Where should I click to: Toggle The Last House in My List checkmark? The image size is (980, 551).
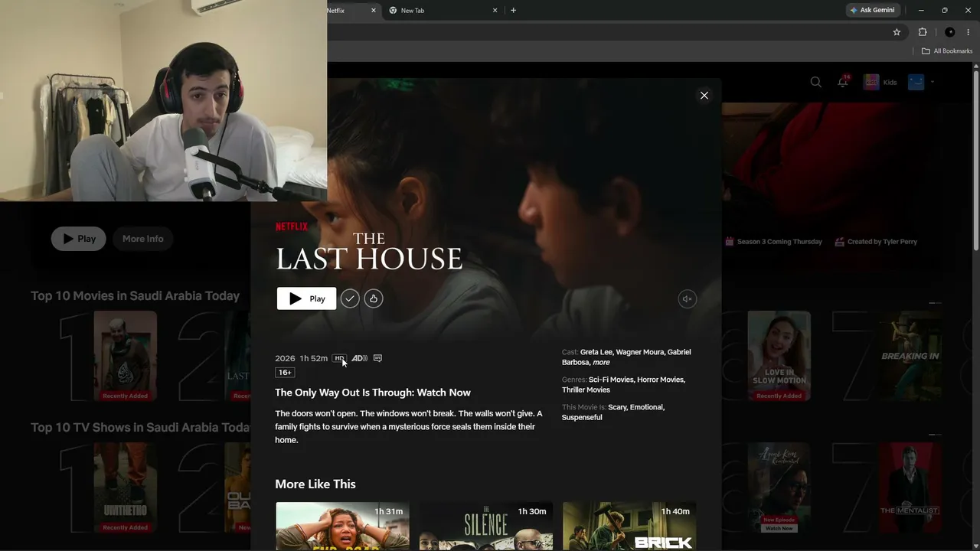point(350,298)
